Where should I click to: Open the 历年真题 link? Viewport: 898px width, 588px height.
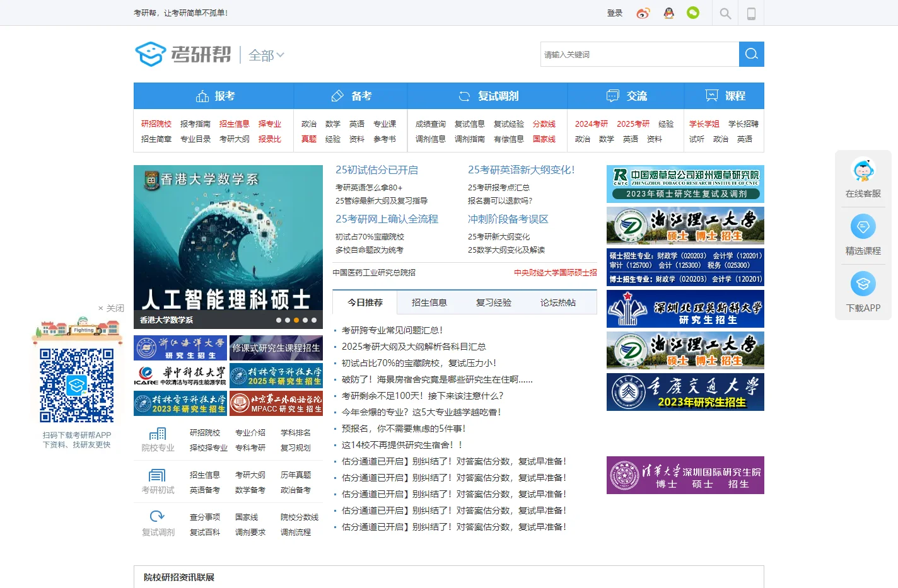pos(296,475)
